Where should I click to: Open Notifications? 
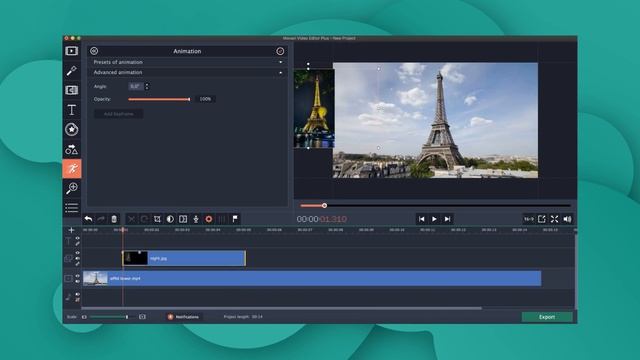pos(183,317)
